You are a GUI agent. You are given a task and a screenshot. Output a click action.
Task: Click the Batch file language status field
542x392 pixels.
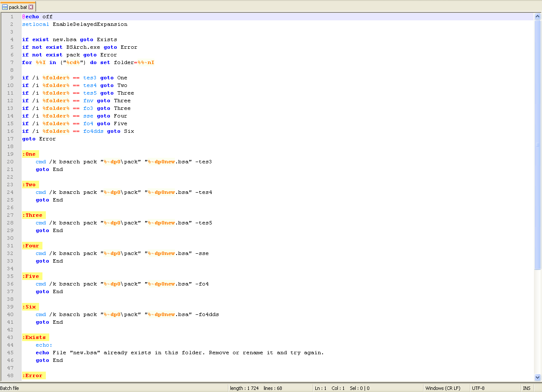tap(10, 388)
